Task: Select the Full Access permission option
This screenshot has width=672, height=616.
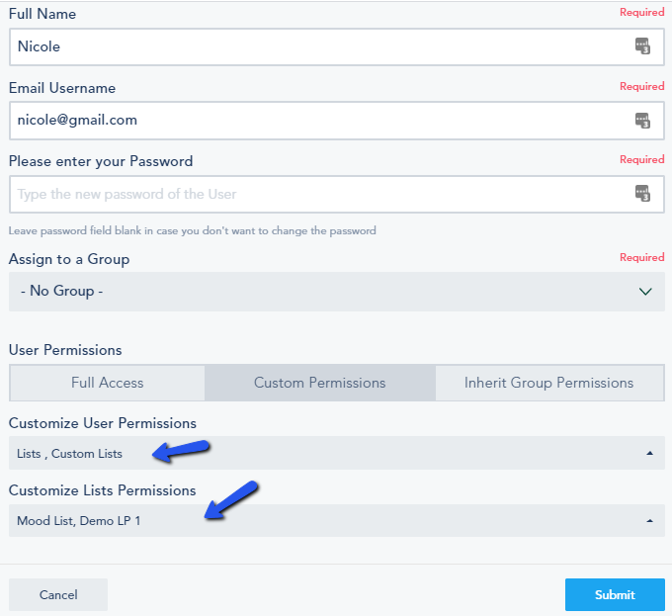Action: pyautogui.click(x=107, y=383)
